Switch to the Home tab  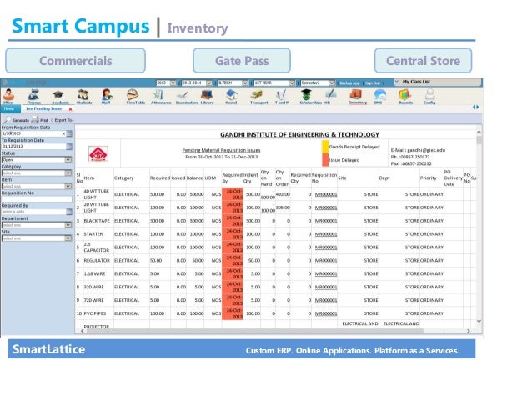pyautogui.click(x=9, y=109)
